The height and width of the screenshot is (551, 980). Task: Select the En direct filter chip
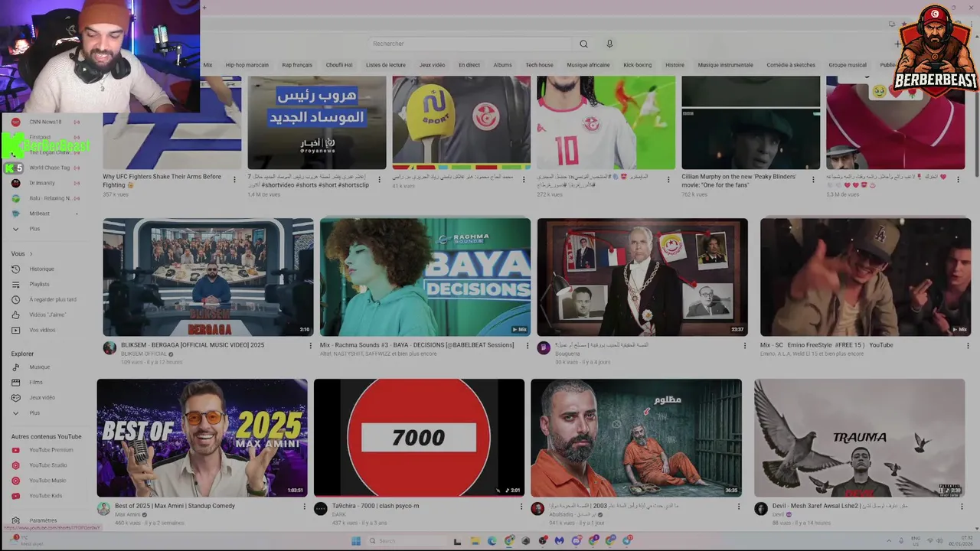(x=469, y=65)
